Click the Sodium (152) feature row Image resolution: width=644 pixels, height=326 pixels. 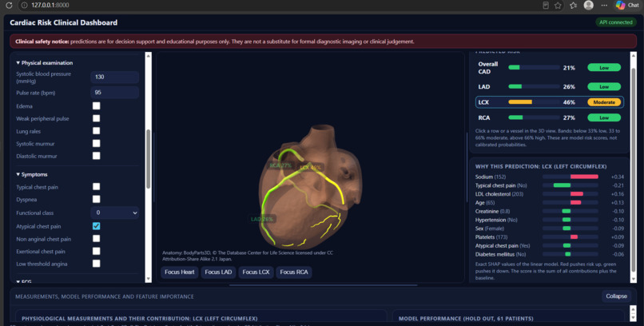point(550,177)
